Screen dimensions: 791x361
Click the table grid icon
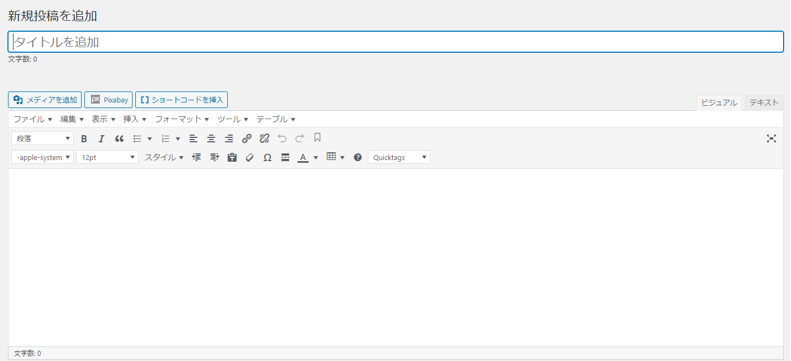click(x=331, y=157)
